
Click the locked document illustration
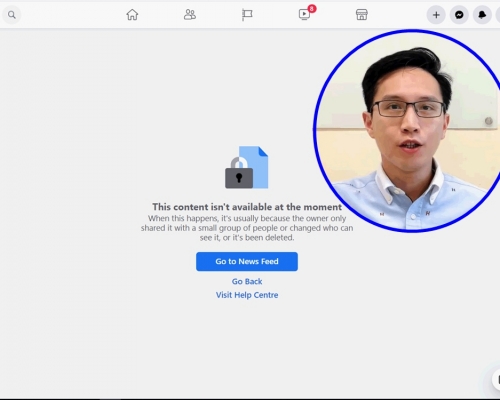pos(247,167)
